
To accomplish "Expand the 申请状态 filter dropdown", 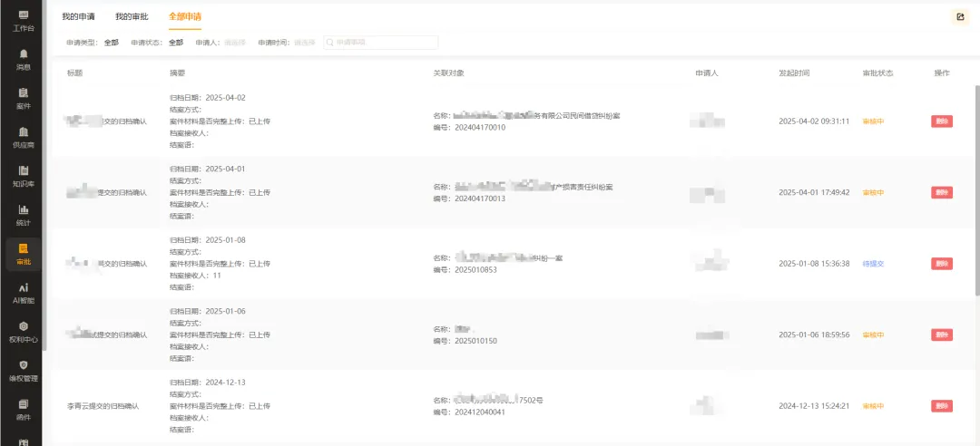I will [175, 43].
